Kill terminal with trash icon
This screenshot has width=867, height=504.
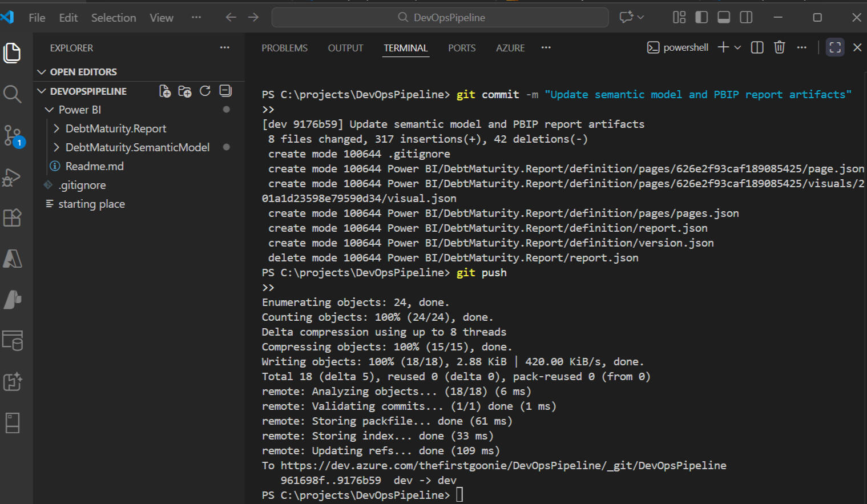779,47
